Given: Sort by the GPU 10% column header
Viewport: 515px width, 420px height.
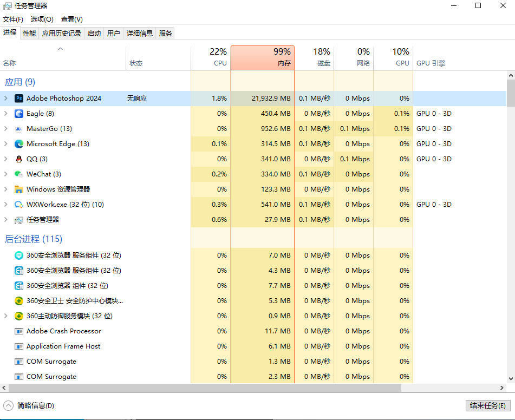Looking at the screenshot, I should point(393,58).
